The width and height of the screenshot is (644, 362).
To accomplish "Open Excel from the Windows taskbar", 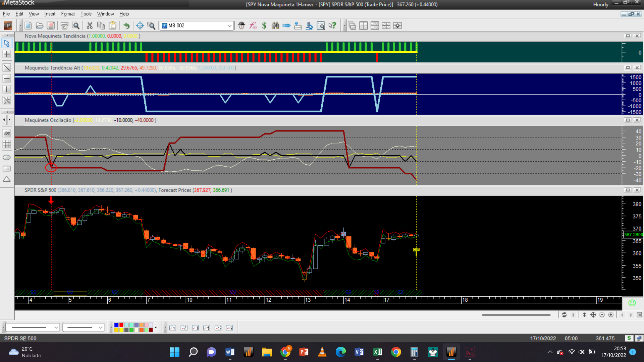I will coord(377,352).
